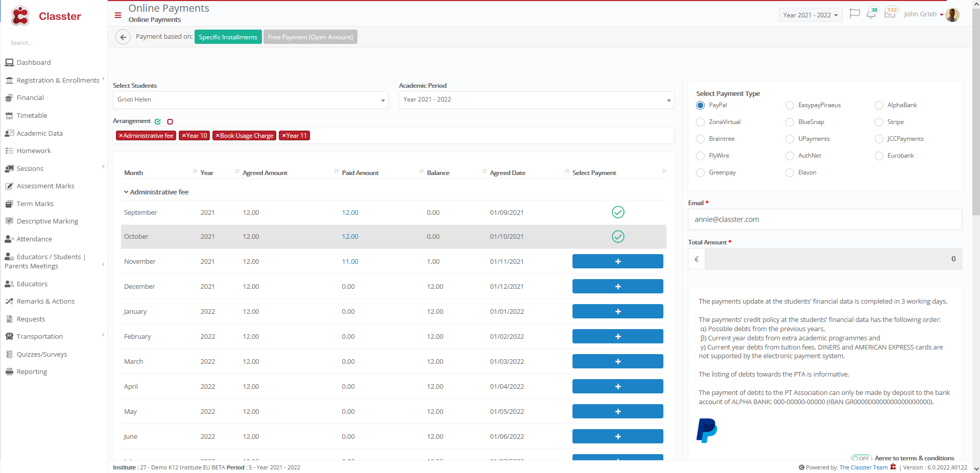
Task: Go back using the arrow button
Action: coord(123,37)
